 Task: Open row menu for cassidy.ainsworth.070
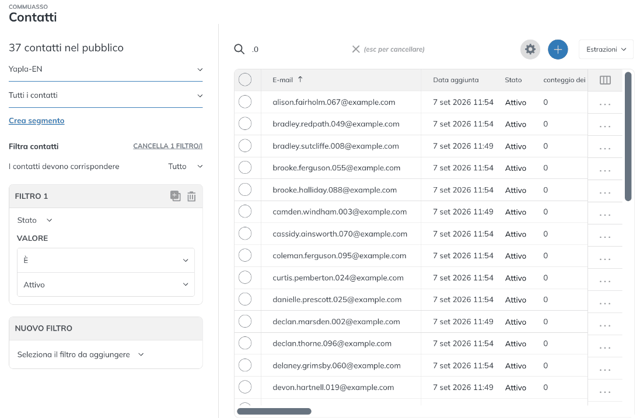pos(605,236)
